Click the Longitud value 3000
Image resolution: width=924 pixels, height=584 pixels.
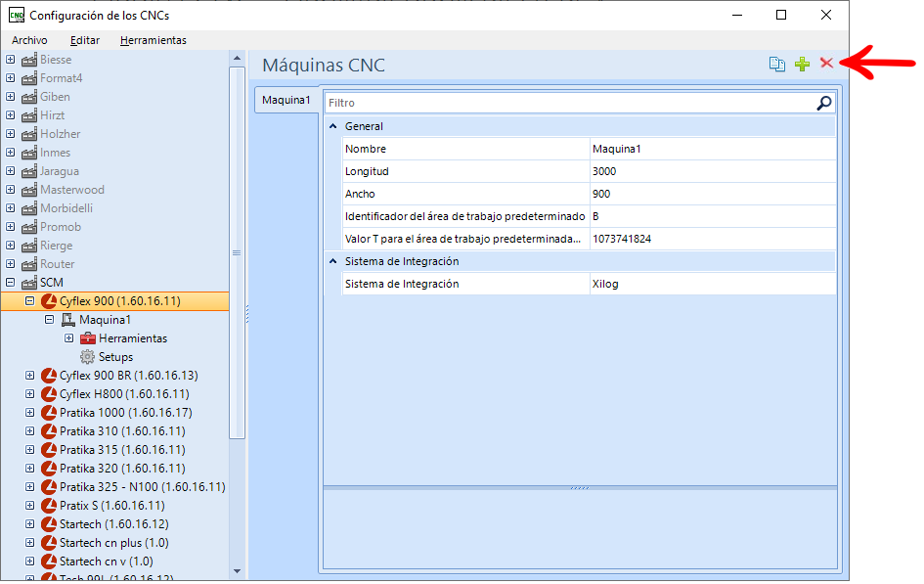click(x=713, y=171)
